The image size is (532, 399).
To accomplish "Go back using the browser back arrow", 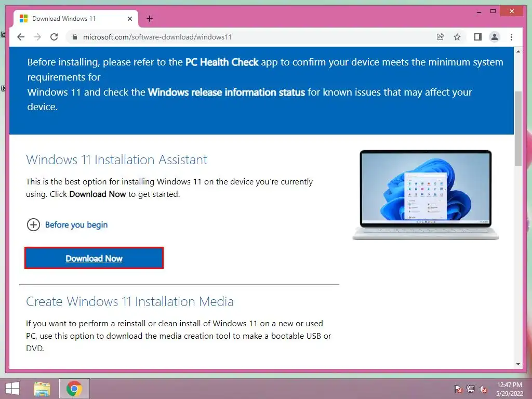I will (21, 37).
